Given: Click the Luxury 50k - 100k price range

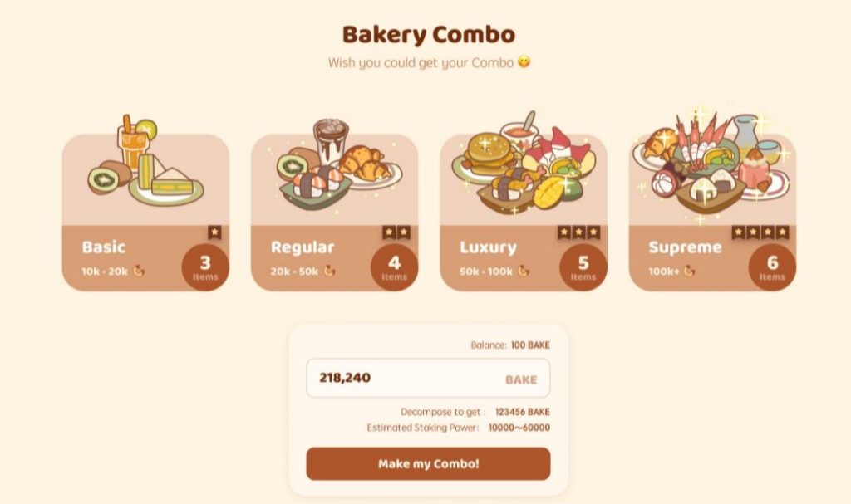Looking at the screenshot, I should 489,272.
